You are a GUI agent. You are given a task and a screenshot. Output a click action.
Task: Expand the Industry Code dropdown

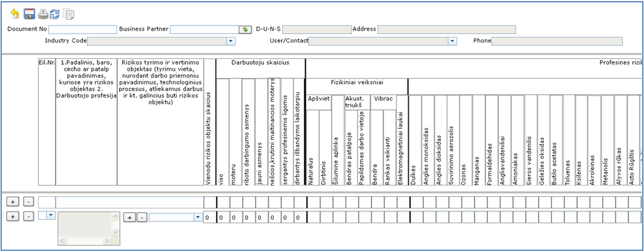click(x=231, y=41)
